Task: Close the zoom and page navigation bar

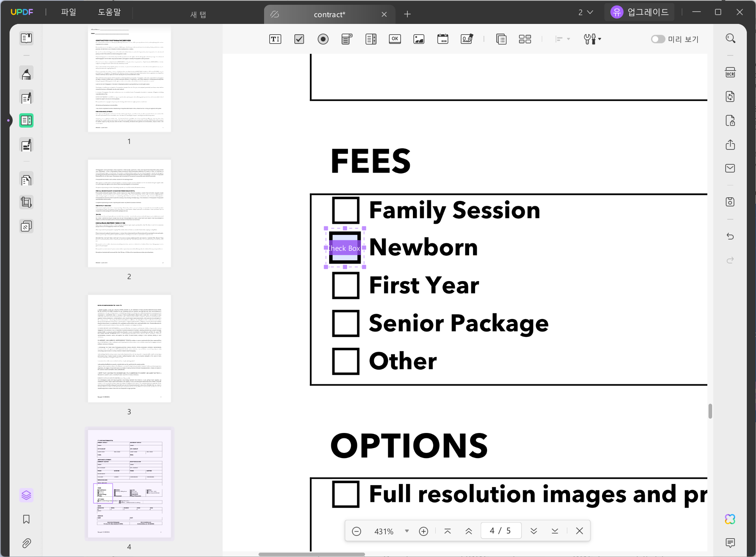Action: [580, 531]
